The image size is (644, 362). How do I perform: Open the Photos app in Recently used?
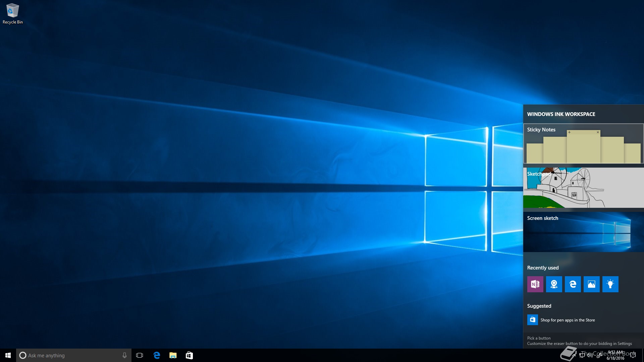[591, 284]
